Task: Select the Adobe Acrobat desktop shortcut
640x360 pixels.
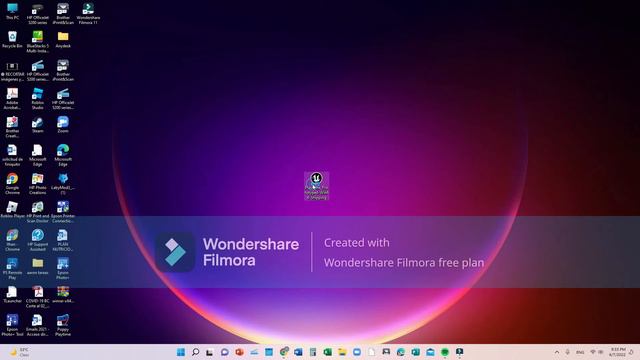Action: (x=12, y=99)
